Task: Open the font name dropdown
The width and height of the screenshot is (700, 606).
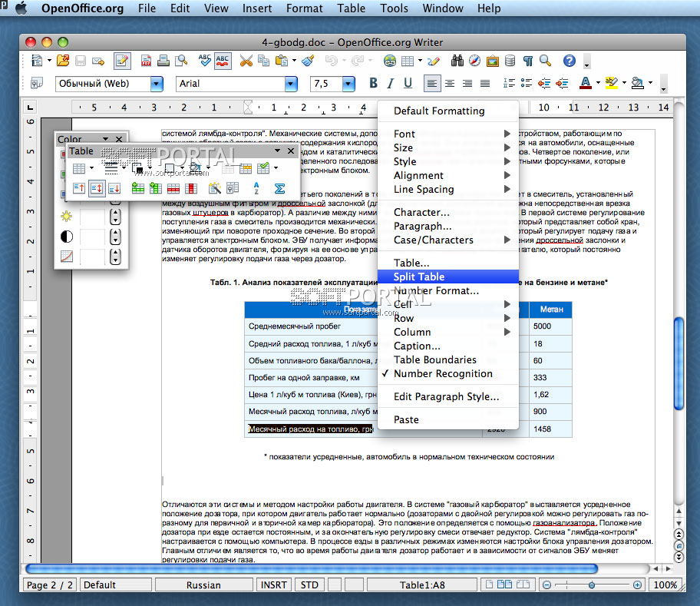Action: tap(291, 84)
